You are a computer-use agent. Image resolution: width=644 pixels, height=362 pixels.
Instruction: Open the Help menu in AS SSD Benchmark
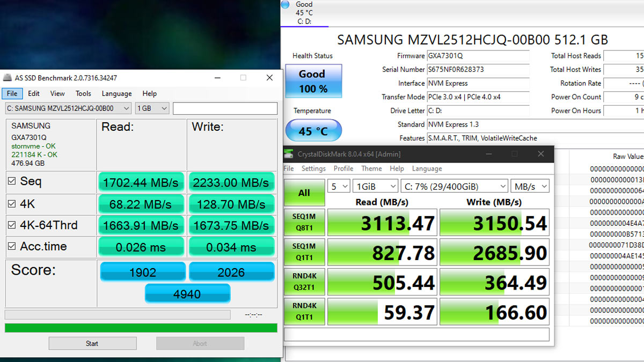click(150, 93)
